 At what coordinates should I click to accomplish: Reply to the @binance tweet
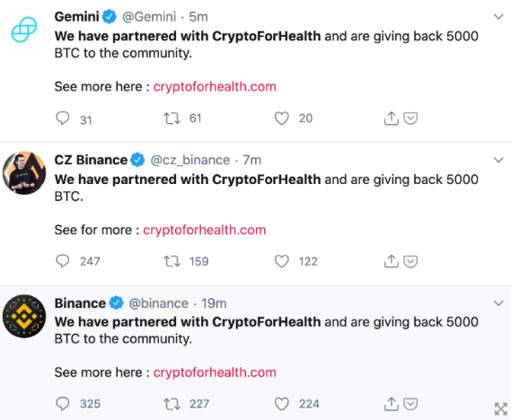point(62,404)
